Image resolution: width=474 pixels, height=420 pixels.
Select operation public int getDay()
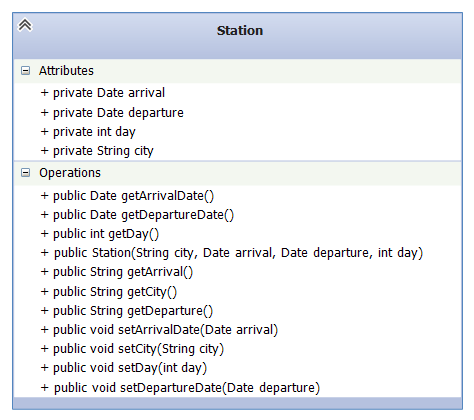(x=100, y=234)
